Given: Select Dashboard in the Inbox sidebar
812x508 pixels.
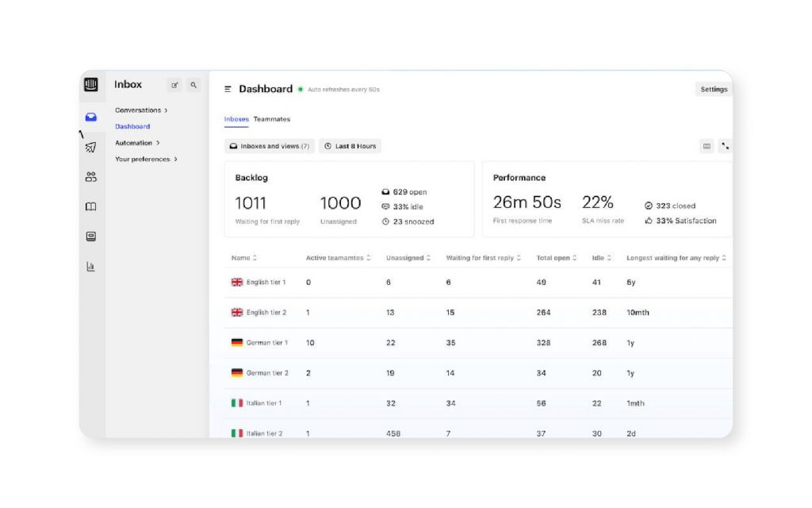Looking at the screenshot, I should 132,126.
